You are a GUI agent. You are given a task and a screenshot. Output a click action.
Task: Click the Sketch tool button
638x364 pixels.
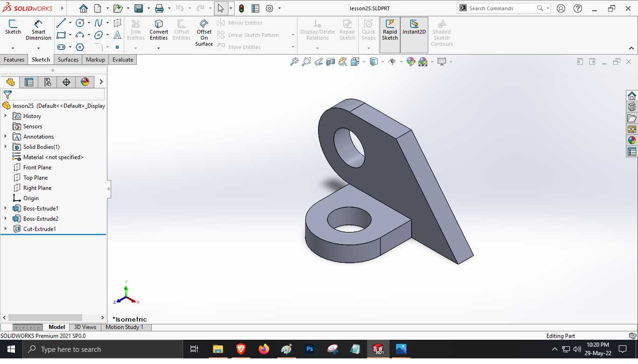(x=13, y=28)
